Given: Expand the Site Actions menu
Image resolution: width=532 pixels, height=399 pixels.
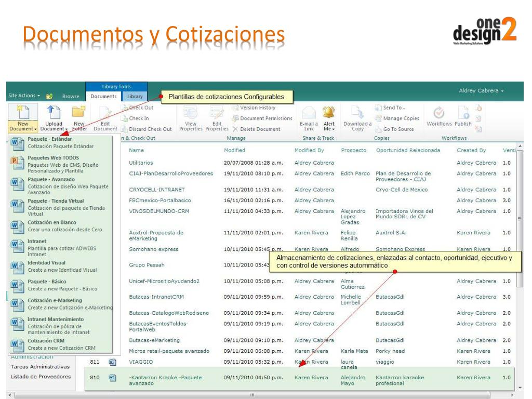Looking at the screenshot, I should 24,96.
